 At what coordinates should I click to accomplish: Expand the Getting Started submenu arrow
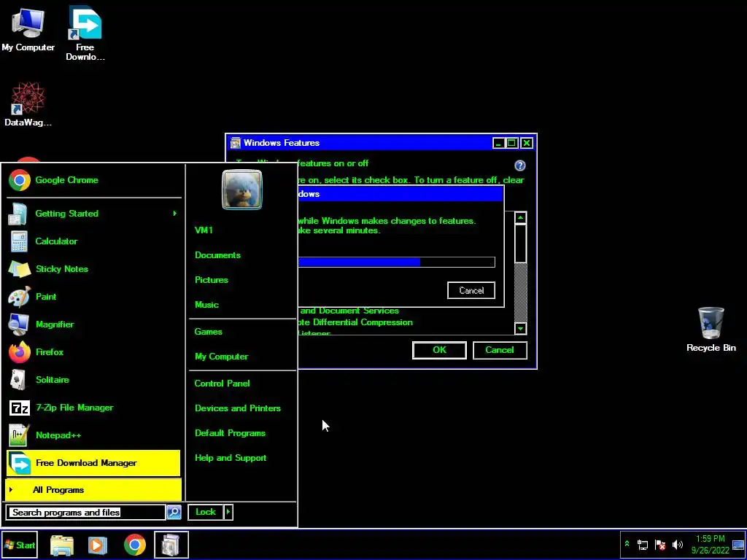(x=175, y=214)
